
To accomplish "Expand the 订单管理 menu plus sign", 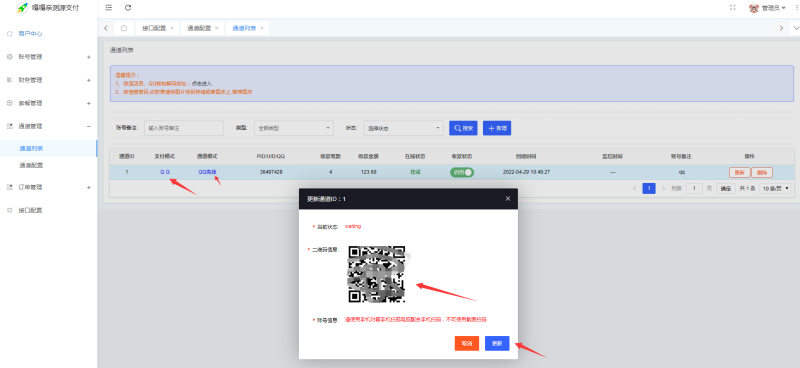I will click(x=89, y=187).
